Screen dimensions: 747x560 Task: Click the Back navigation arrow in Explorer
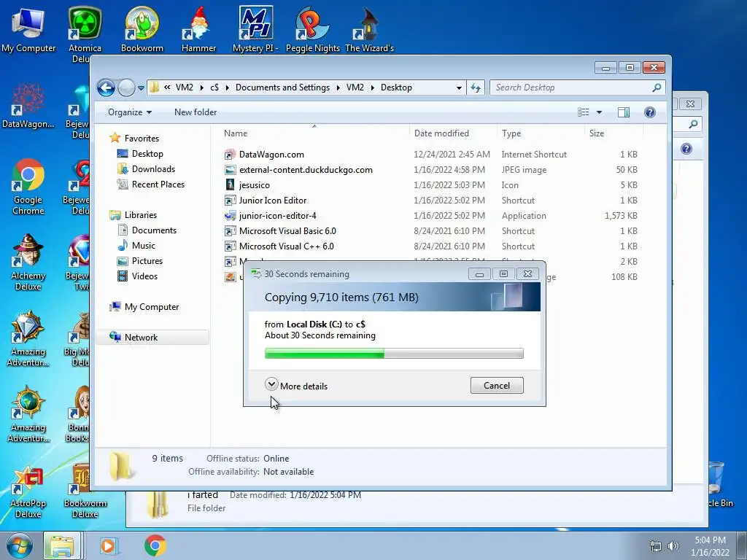pos(106,87)
